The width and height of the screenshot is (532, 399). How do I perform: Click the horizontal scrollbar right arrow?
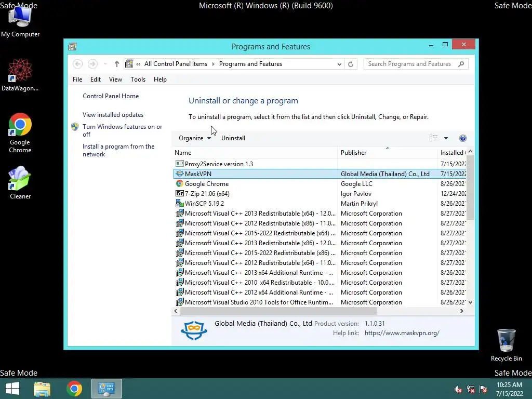pyautogui.click(x=462, y=311)
